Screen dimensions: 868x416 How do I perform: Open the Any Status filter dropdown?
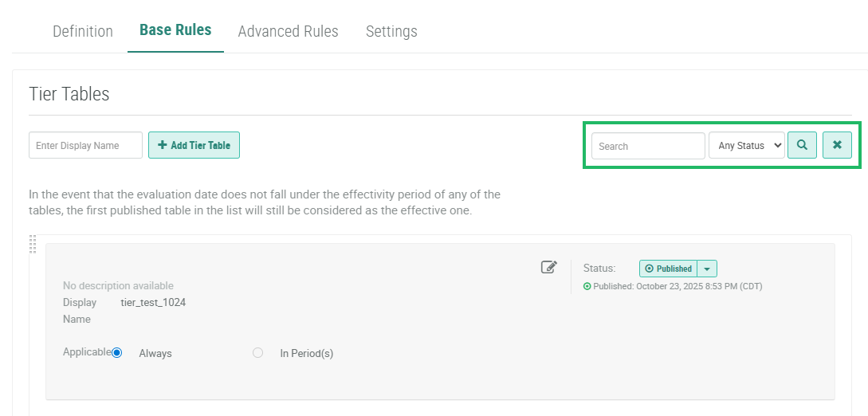click(x=746, y=146)
